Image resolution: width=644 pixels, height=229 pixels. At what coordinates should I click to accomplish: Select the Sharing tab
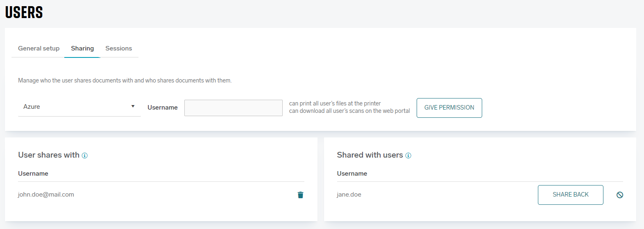82,48
